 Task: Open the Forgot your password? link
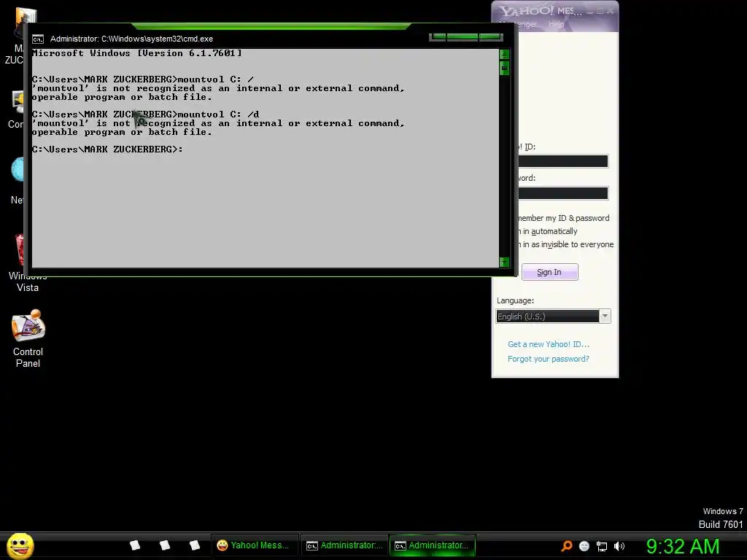coord(549,359)
